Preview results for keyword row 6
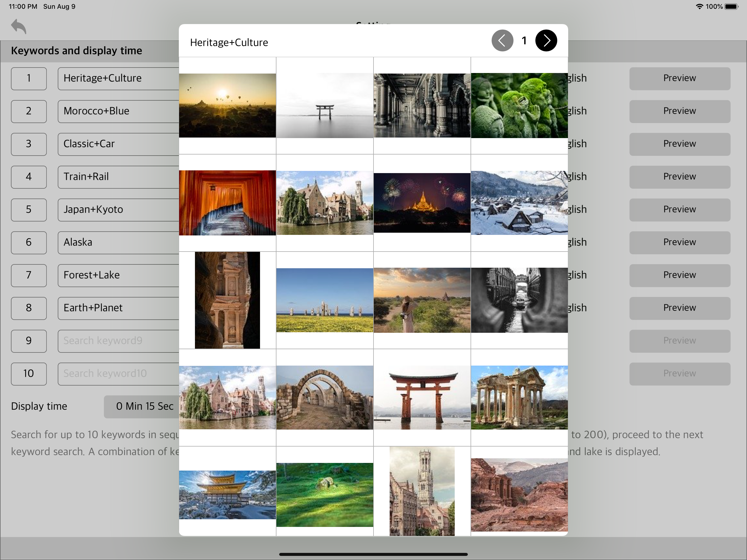 679,242
